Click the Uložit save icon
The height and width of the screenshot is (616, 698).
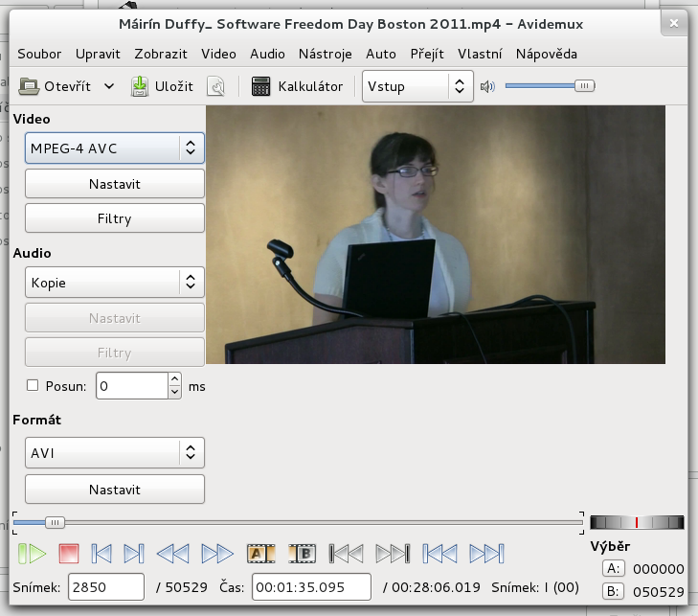pos(140,86)
